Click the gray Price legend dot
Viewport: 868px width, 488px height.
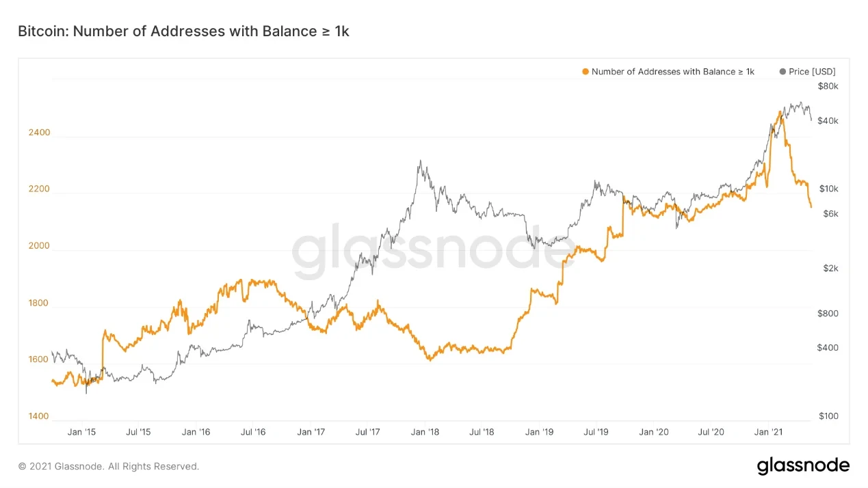(x=782, y=72)
